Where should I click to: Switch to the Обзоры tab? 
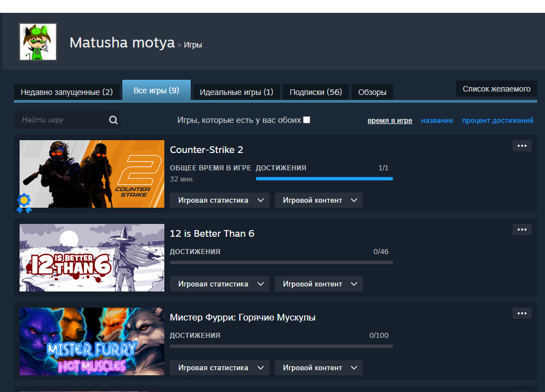click(x=372, y=92)
